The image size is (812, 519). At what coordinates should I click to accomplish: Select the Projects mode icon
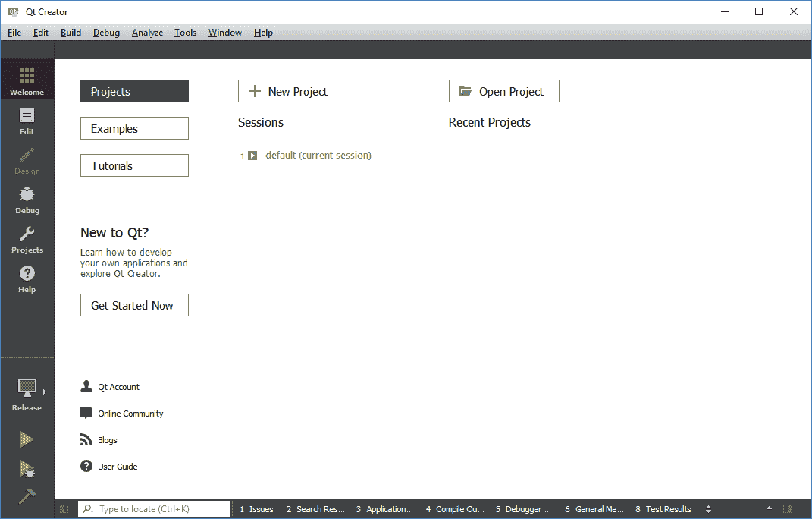(x=27, y=239)
